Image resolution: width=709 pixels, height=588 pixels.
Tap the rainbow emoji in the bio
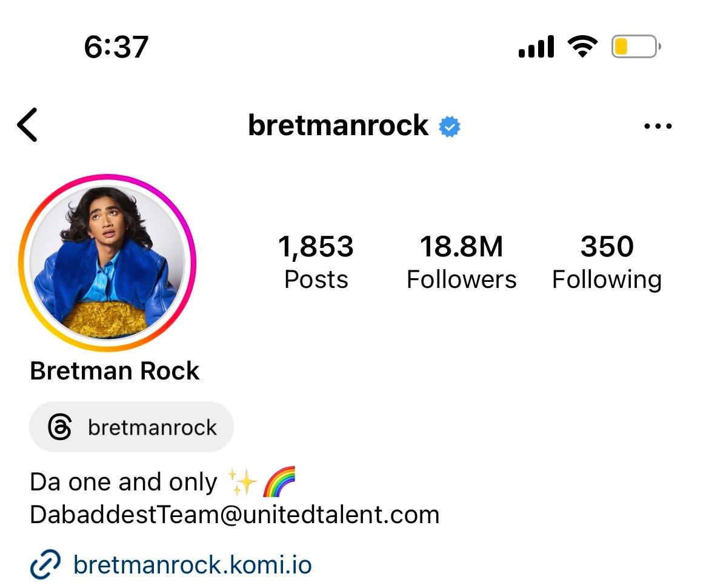coord(279,481)
